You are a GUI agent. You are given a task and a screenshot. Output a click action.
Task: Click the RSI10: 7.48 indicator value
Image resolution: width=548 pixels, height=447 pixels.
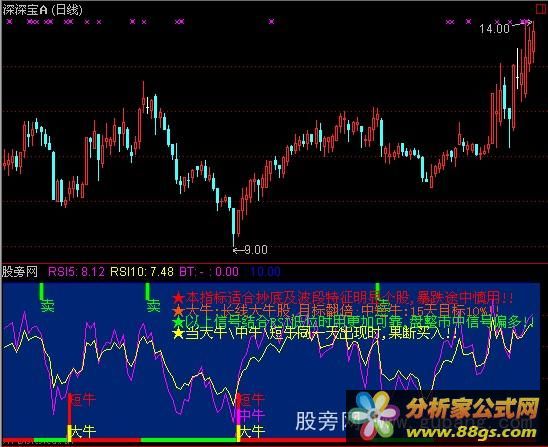tap(142, 272)
